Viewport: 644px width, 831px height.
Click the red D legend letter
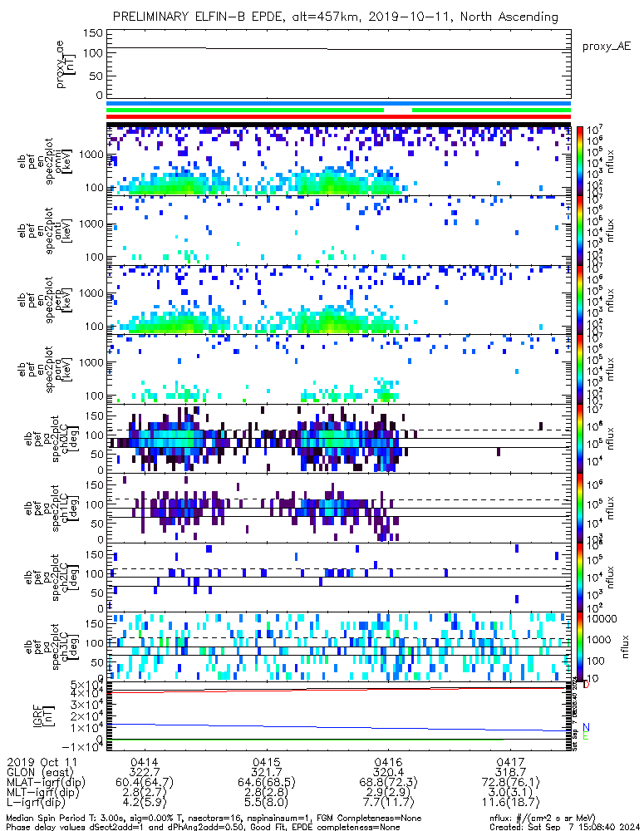click(x=586, y=685)
